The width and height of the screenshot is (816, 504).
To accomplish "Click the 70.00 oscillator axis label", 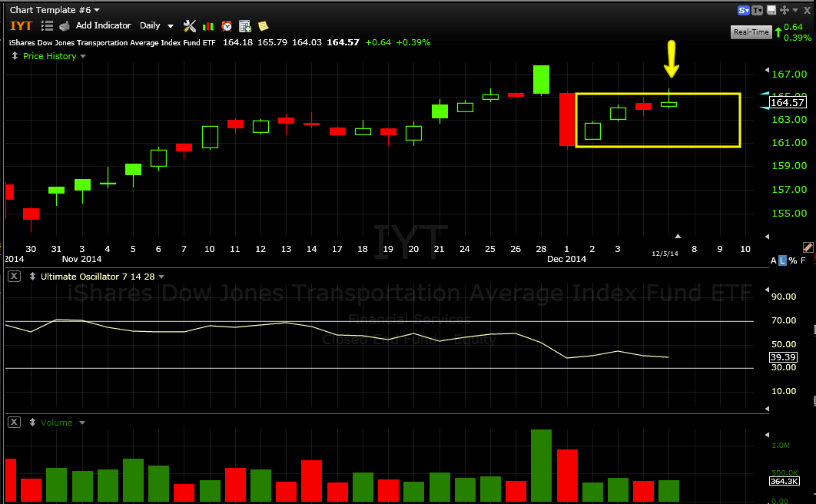I will [x=784, y=320].
